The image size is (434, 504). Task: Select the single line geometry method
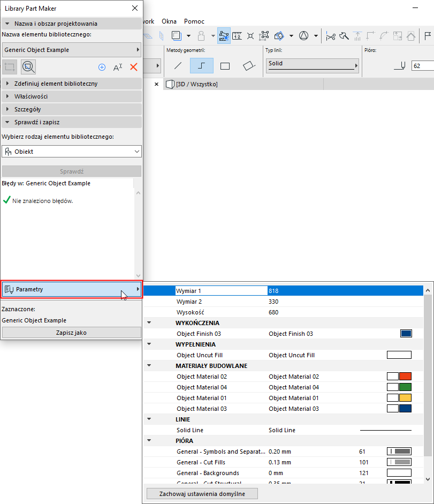tap(177, 65)
